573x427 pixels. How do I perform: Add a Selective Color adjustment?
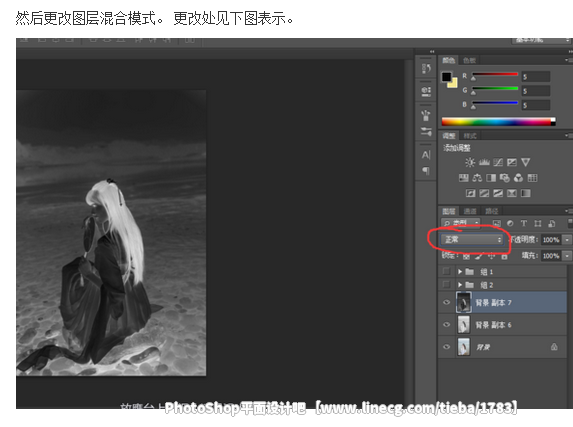[x=512, y=193]
